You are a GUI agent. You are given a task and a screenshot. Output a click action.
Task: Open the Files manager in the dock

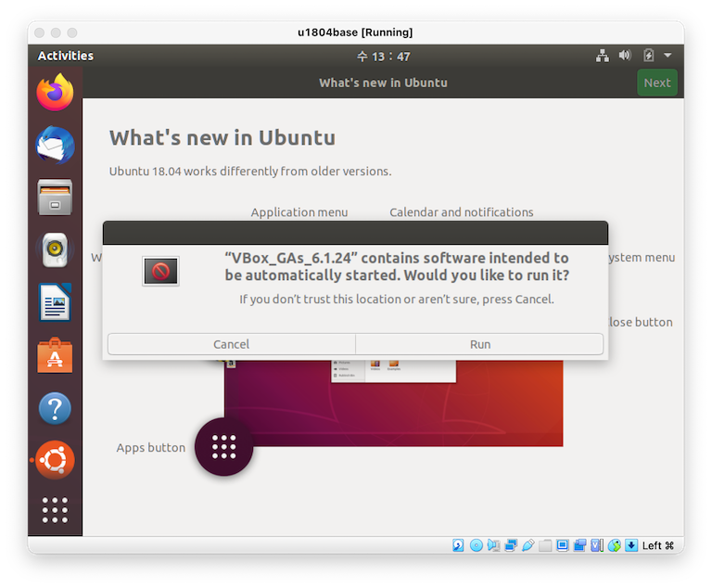55,198
